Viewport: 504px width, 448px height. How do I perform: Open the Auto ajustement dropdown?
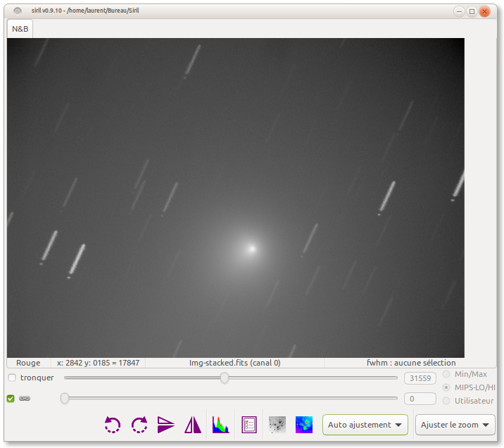365,425
